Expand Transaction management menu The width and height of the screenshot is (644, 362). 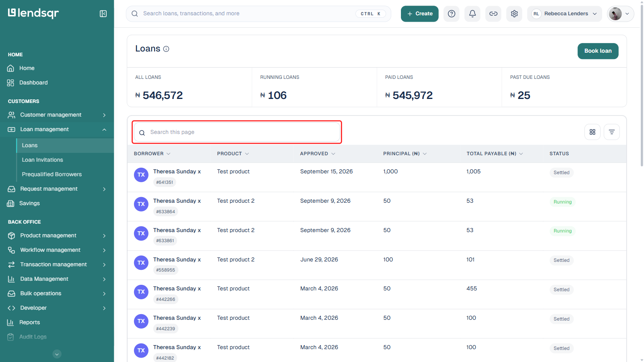pyautogui.click(x=57, y=265)
